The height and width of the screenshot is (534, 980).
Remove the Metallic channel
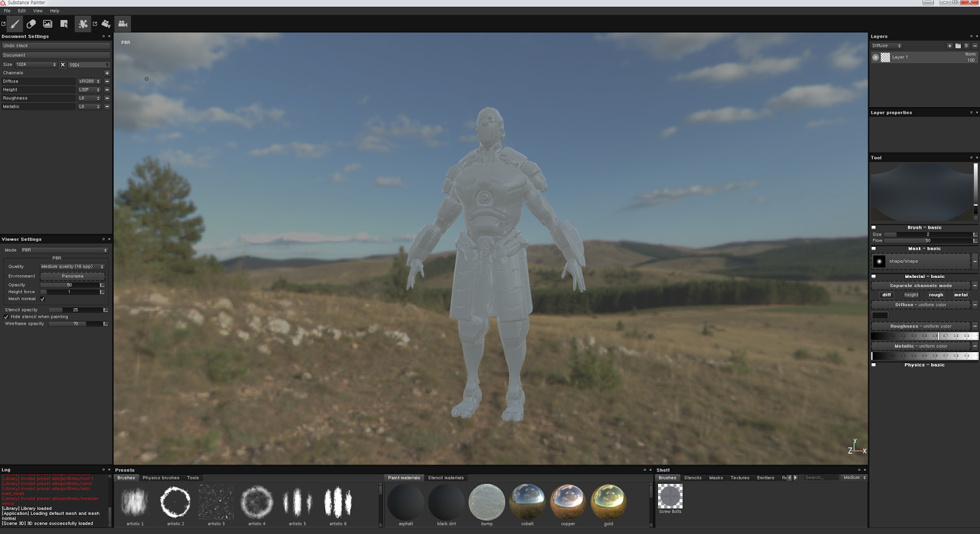[107, 107]
